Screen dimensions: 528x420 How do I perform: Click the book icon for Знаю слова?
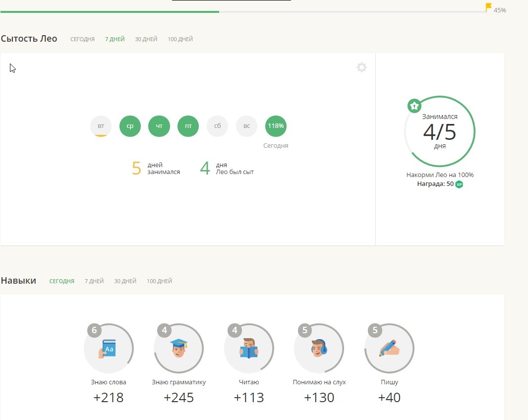coord(109,349)
